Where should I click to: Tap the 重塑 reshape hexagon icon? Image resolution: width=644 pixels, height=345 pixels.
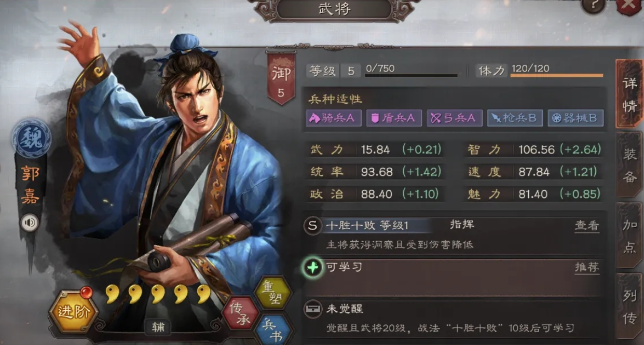272,293
